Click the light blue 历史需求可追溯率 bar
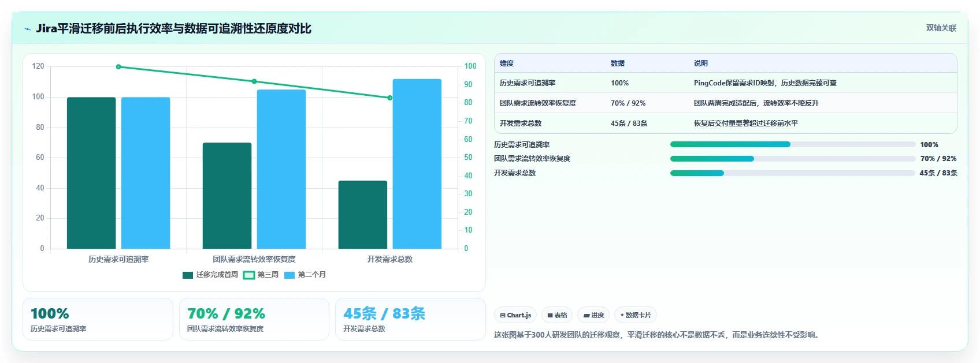980x363 pixels. (146, 173)
